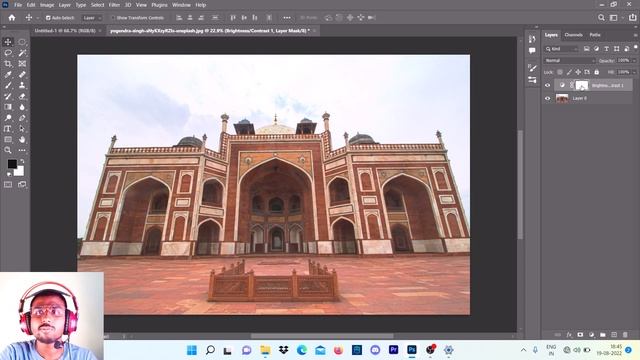
Task: Select the Pen tool
Action: 22,118
